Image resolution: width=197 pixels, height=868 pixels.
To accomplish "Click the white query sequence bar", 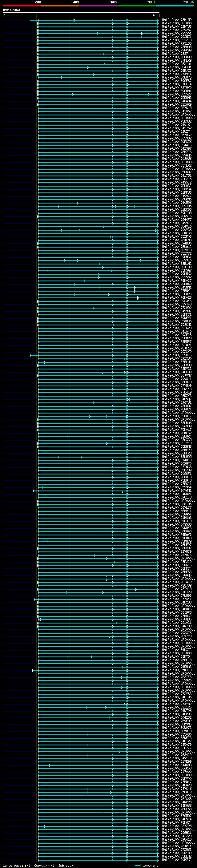I will (81, 12).
